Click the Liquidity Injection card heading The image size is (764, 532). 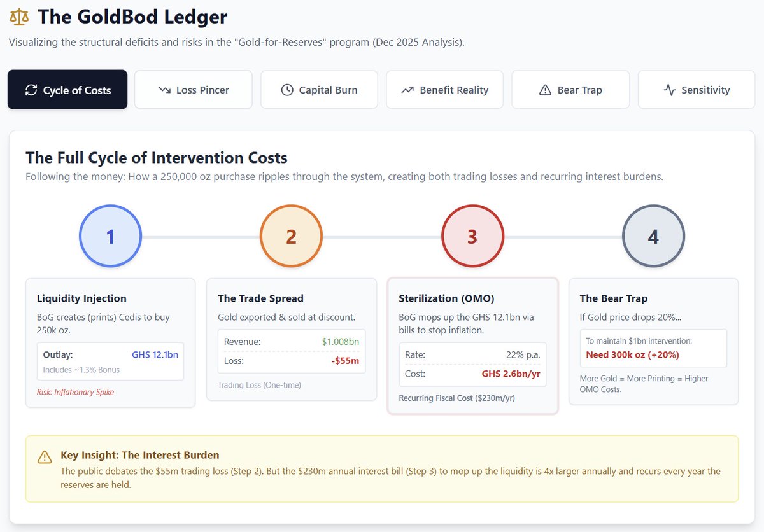tap(81, 298)
